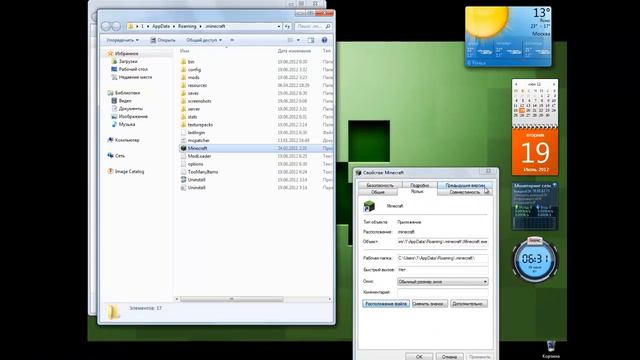Select the mcpatcher file icon
Image resolution: width=640 pixels, height=360 pixels.
point(183,140)
